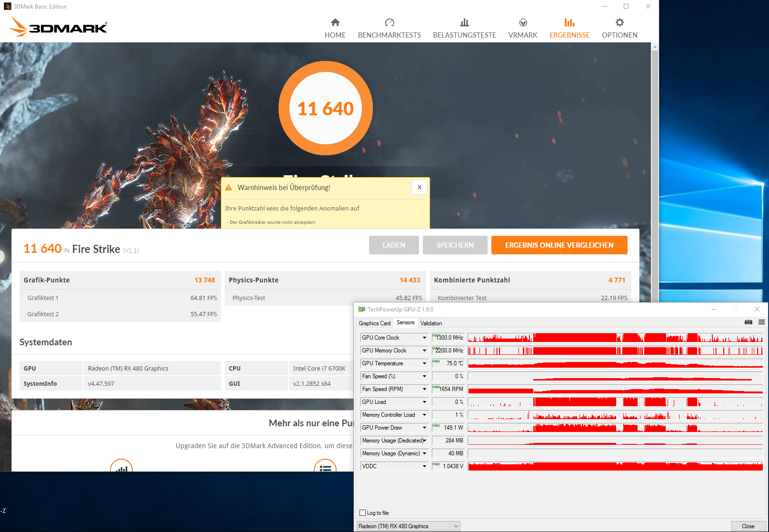The height and width of the screenshot is (532, 769).
Task: Click the GPU Temperature graph
Action: tap(615, 363)
